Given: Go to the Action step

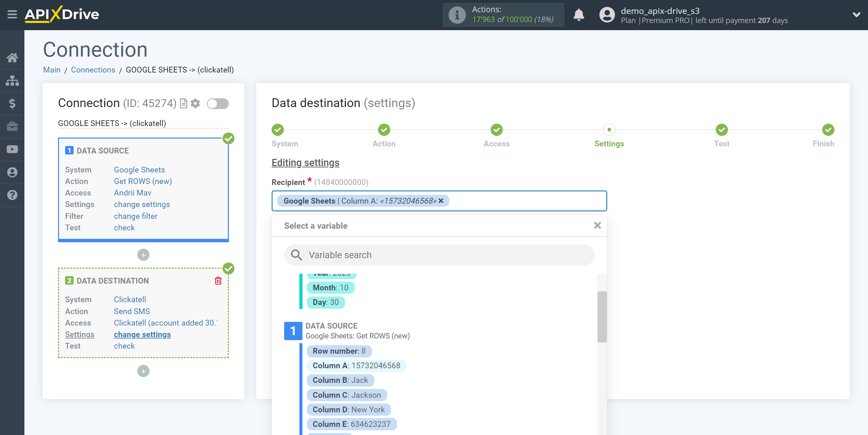Looking at the screenshot, I should 384,130.
